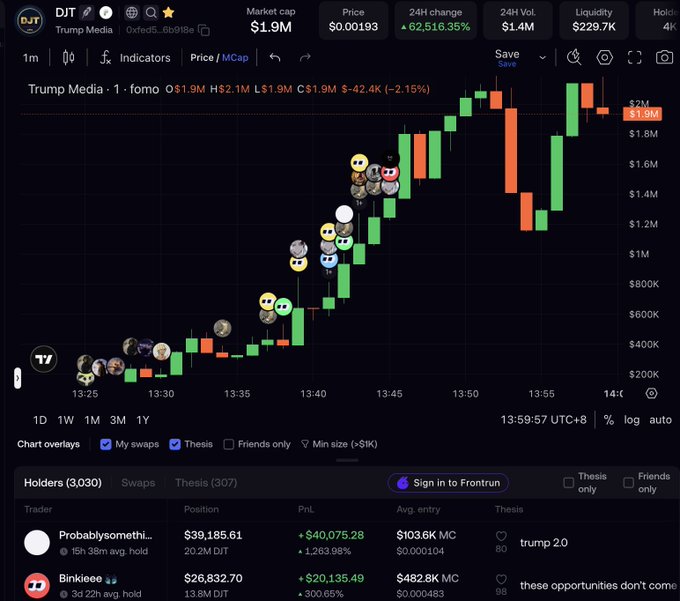Check the Thesis only holders filter

tap(569, 483)
